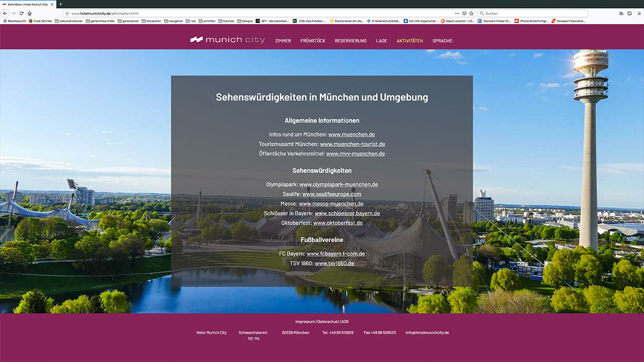Select RESERVIERUNG in the navigation bar
The width and height of the screenshot is (644, 362).
coord(350,41)
